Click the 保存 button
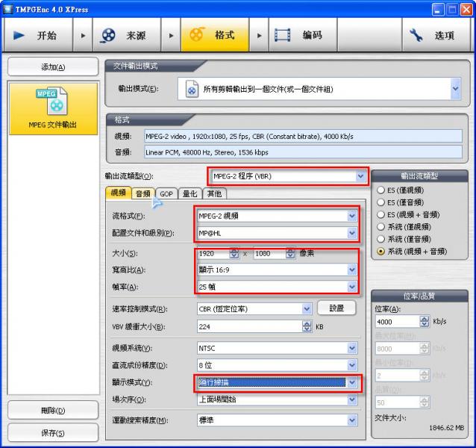 click(x=52, y=433)
